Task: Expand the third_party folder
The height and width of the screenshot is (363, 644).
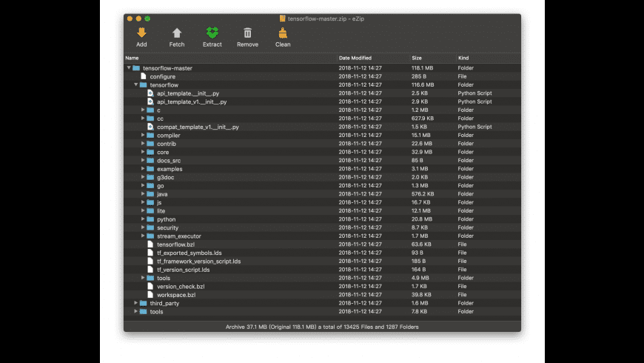Action: click(136, 303)
